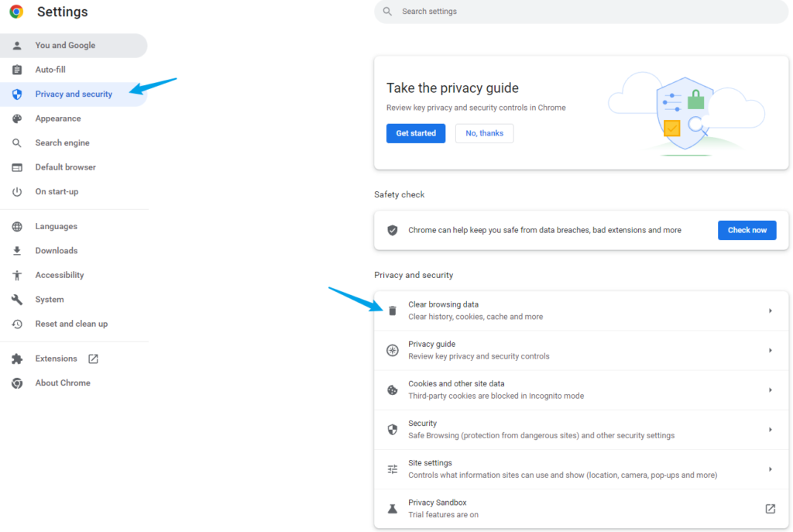Click the trash icon beside Clear browsing data
793x532 pixels.
coord(393,311)
